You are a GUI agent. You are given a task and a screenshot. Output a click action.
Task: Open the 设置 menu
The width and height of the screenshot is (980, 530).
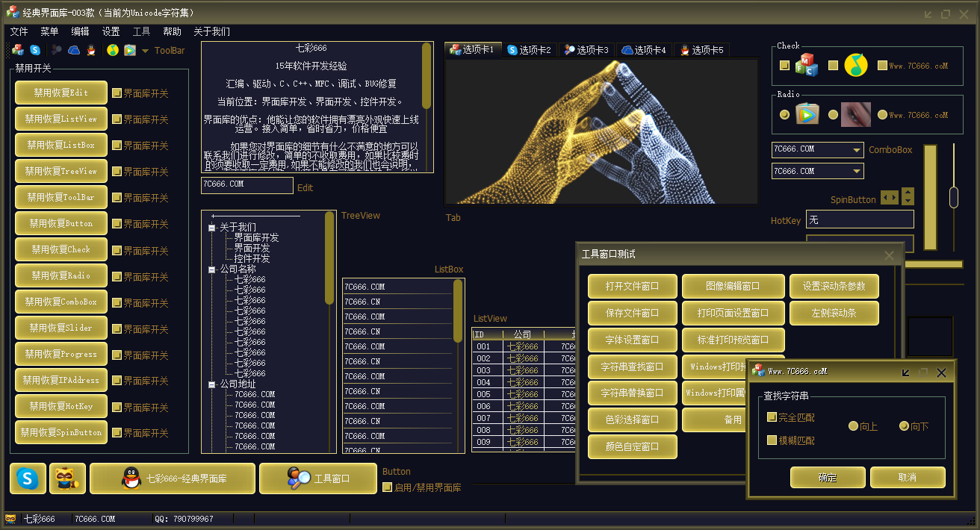point(111,31)
